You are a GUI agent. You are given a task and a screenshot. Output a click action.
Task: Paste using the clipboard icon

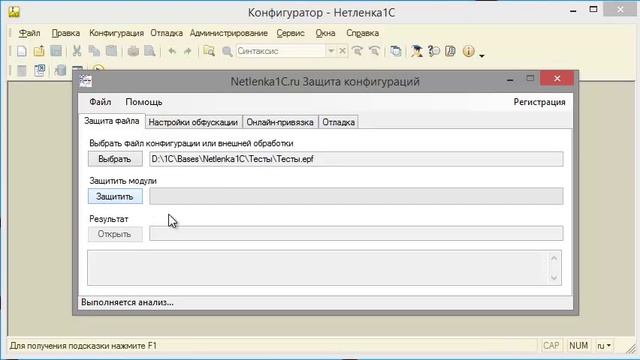(x=111, y=51)
